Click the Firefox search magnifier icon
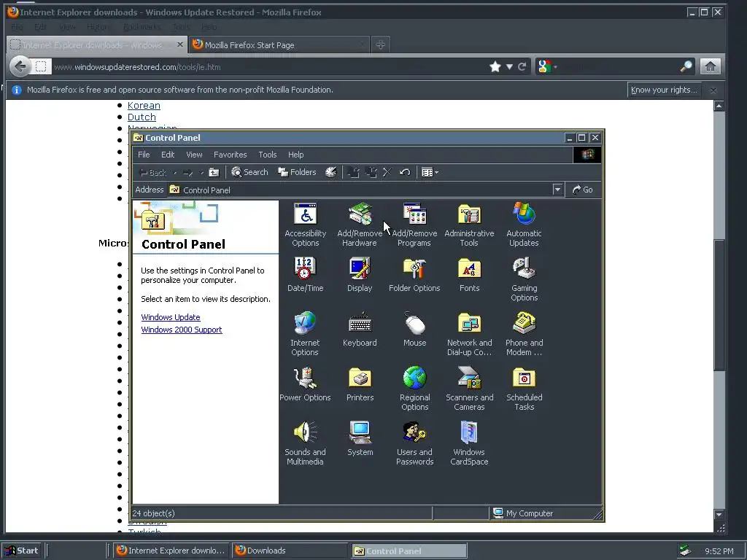The image size is (747, 560). [686, 66]
